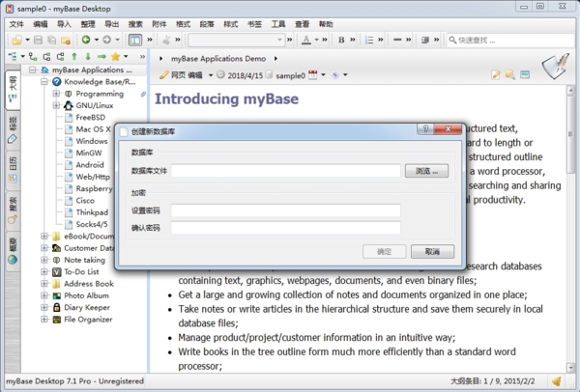
Task: Click the scissors cut icon
Action: click(x=166, y=40)
